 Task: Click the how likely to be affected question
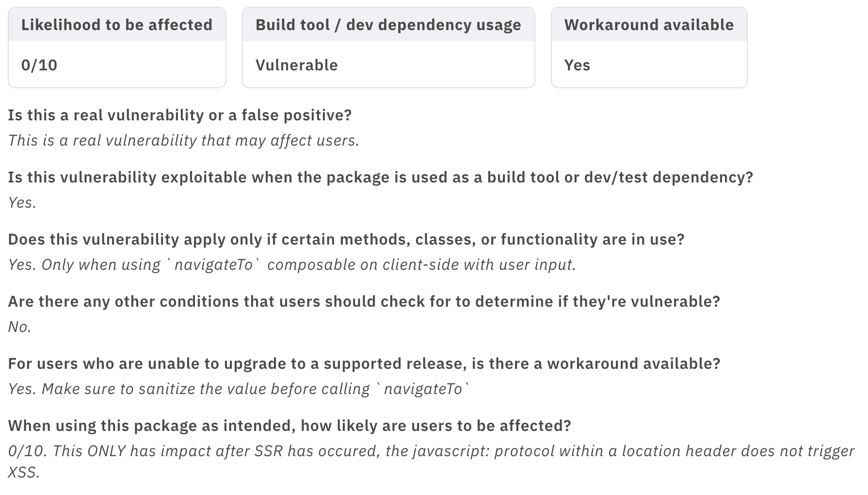coord(290,426)
